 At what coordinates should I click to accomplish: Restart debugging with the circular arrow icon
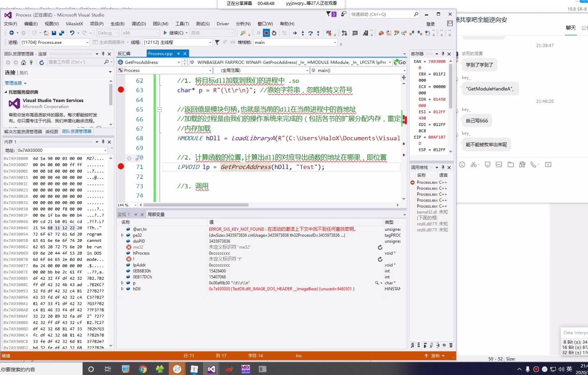click(274, 33)
